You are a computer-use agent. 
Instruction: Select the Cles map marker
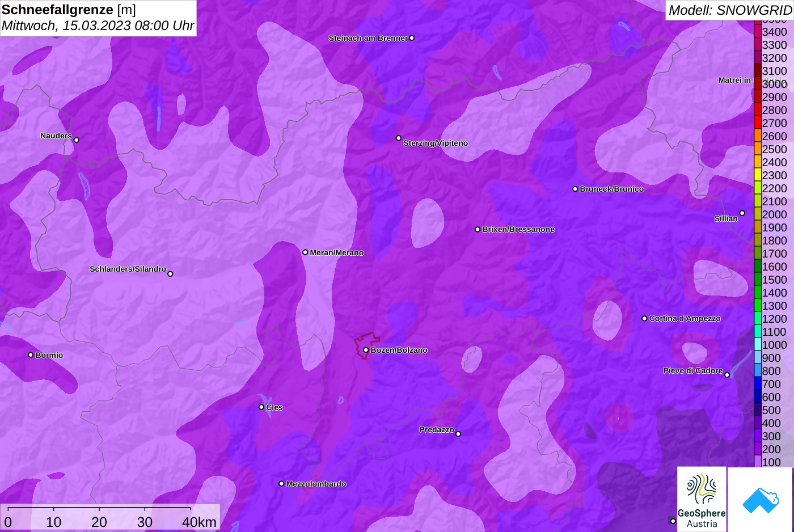pos(261,407)
